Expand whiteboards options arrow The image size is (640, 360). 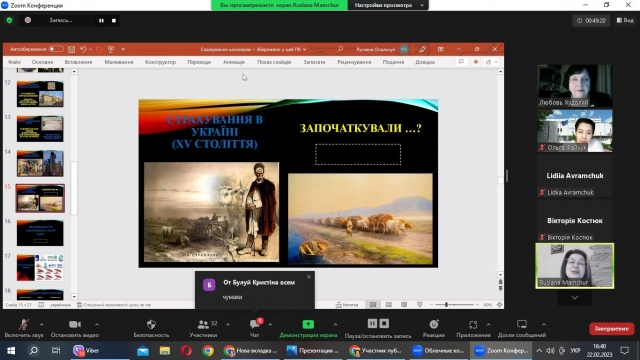tap(544, 324)
